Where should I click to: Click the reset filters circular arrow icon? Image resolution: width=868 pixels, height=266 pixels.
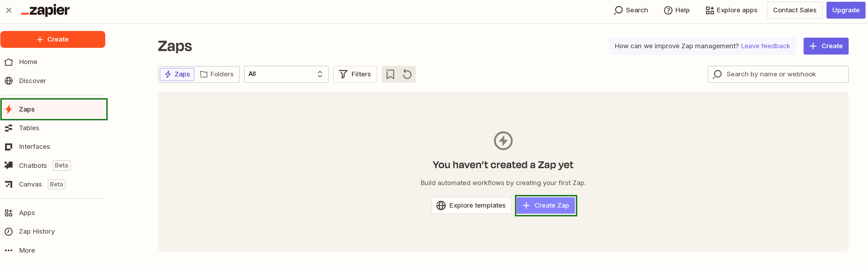(x=407, y=74)
